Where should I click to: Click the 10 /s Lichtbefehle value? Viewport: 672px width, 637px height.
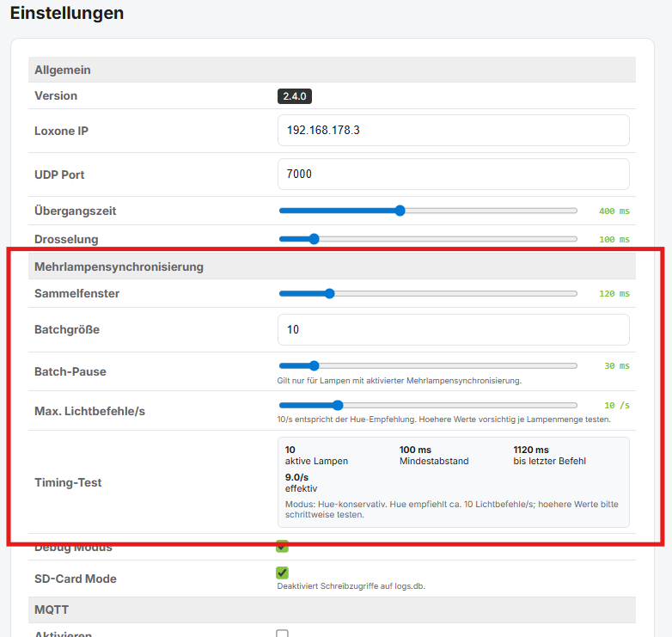pos(617,405)
